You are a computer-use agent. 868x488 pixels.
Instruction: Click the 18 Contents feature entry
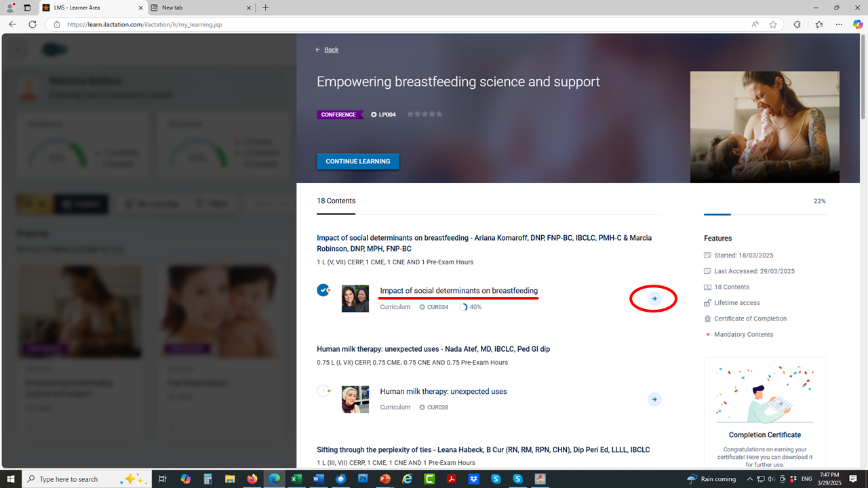[x=726, y=287]
